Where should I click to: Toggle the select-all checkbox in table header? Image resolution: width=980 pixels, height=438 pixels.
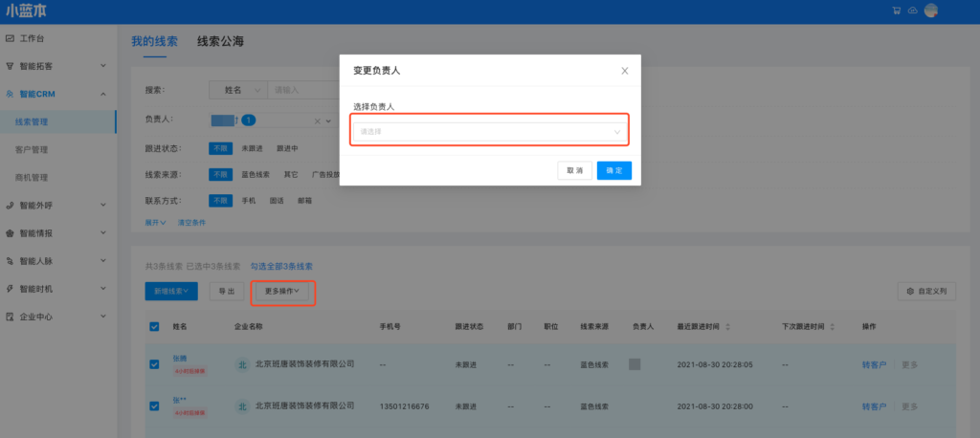155,326
